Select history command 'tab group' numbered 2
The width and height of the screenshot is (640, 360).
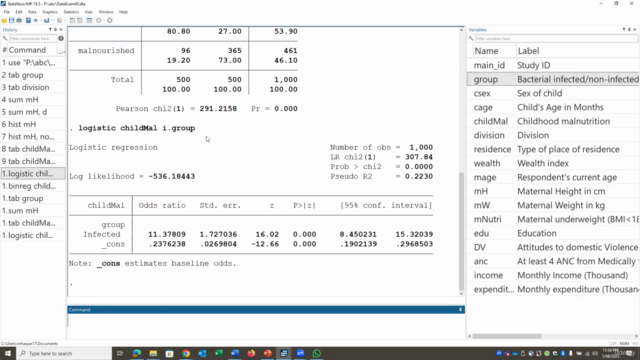33,75
